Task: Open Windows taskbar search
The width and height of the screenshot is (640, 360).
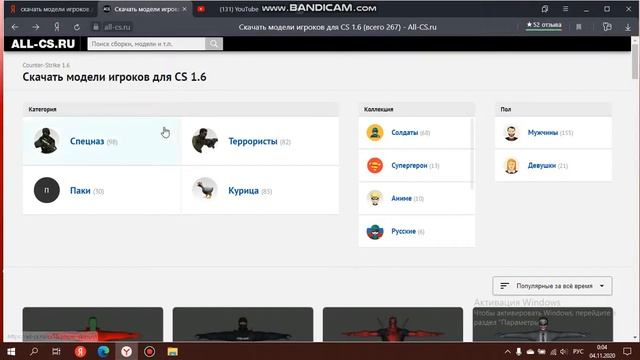Action: (34, 351)
